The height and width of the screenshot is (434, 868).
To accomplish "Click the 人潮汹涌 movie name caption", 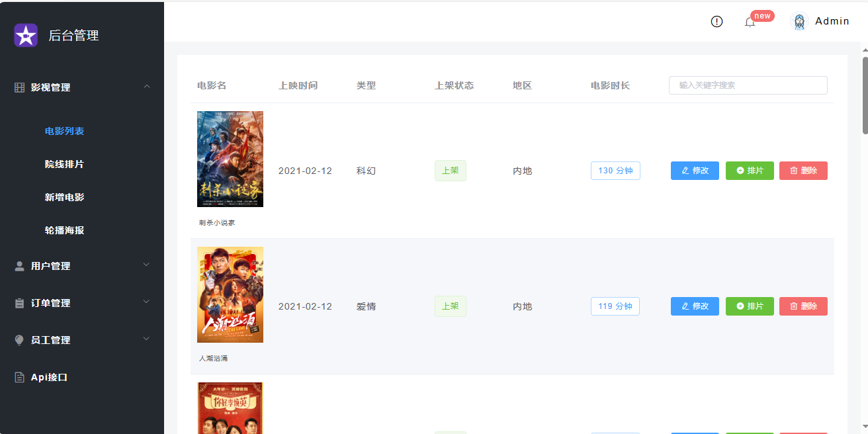I will tap(213, 359).
